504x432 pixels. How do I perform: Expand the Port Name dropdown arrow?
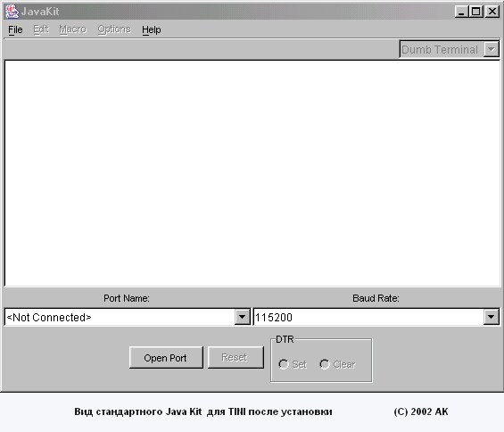[242, 317]
